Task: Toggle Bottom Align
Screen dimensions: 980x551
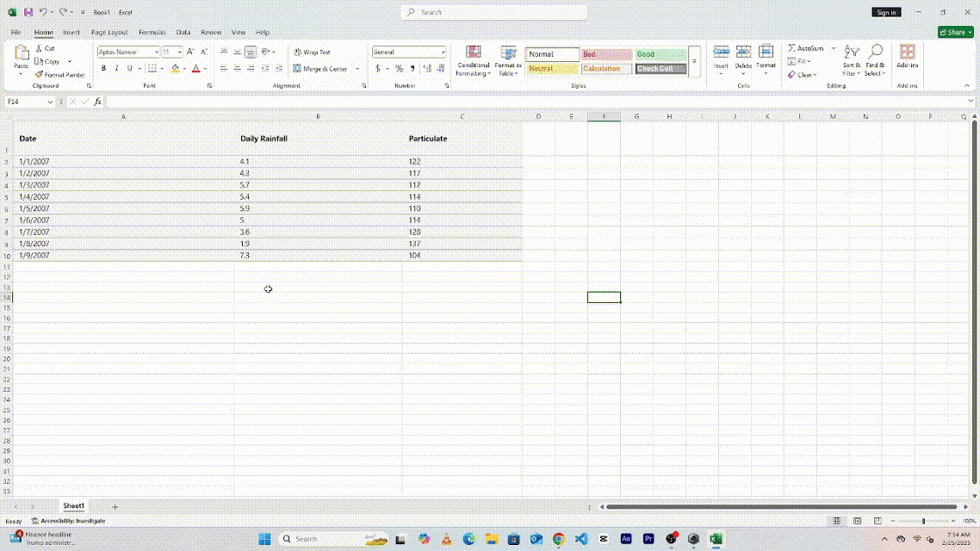Action: pyautogui.click(x=250, y=52)
